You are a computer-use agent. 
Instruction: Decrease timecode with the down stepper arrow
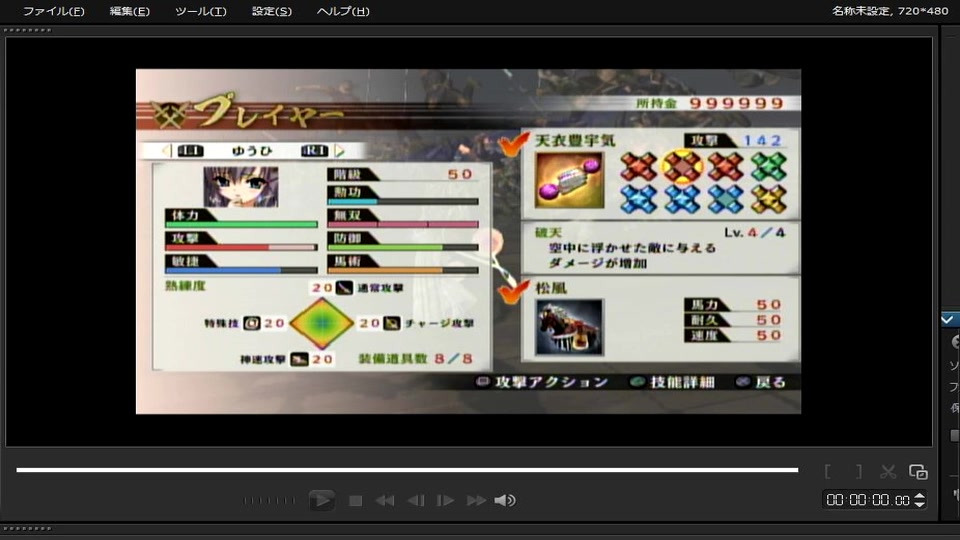(919, 504)
